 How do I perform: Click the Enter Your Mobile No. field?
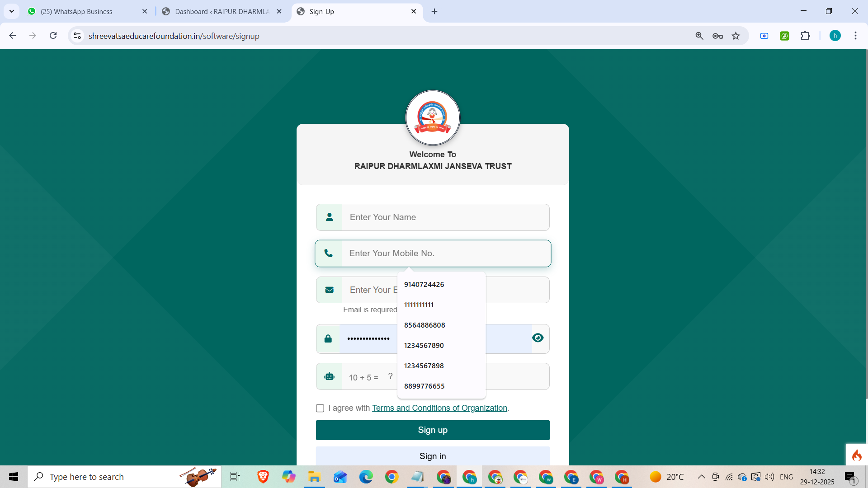(x=445, y=253)
